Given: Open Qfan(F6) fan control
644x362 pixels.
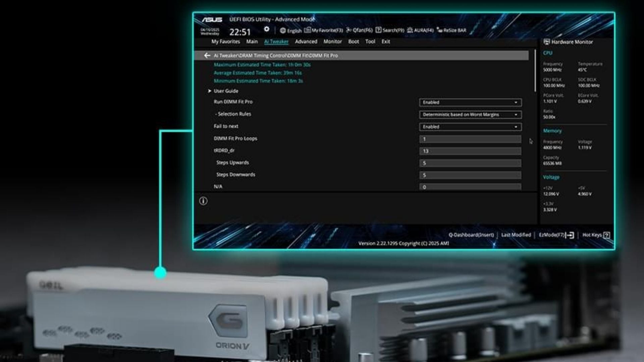Looking at the screenshot, I should click(x=359, y=31).
